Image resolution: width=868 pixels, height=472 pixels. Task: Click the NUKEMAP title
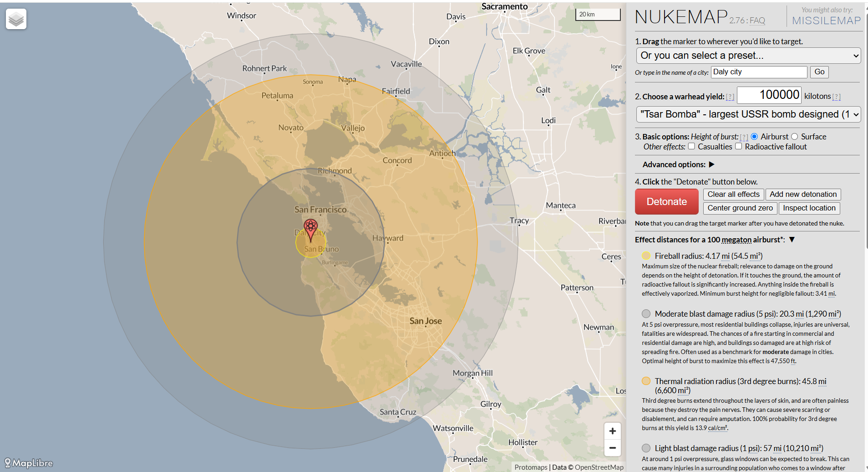(x=681, y=17)
